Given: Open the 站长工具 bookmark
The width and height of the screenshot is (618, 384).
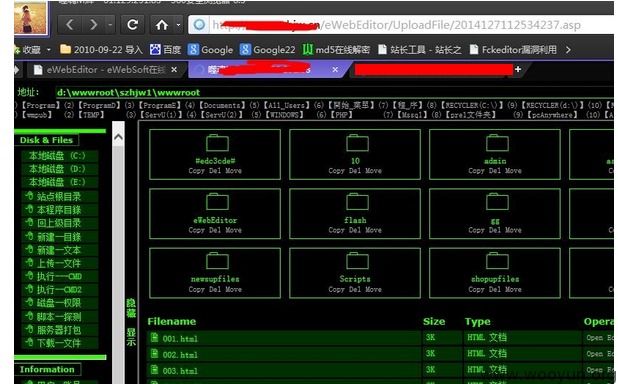Looking at the screenshot, I should click(x=420, y=50).
